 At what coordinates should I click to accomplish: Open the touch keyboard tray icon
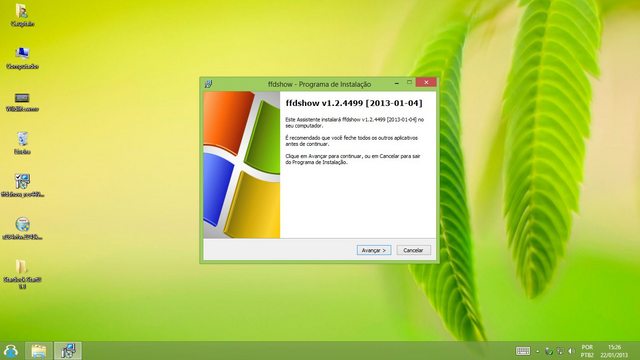[x=523, y=351]
